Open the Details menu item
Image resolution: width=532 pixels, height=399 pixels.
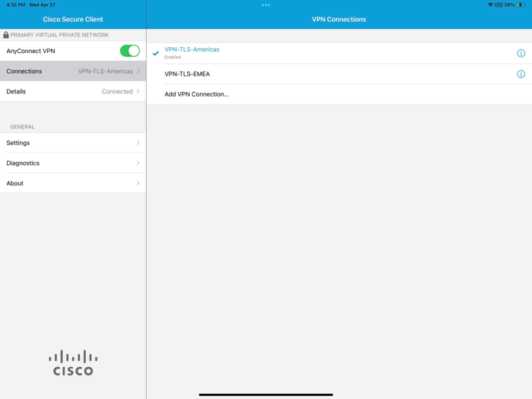[73, 91]
